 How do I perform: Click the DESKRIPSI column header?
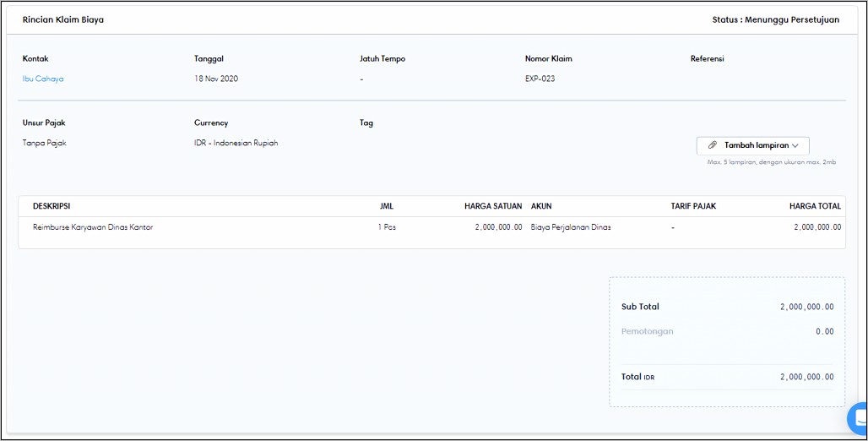(52, 206)
